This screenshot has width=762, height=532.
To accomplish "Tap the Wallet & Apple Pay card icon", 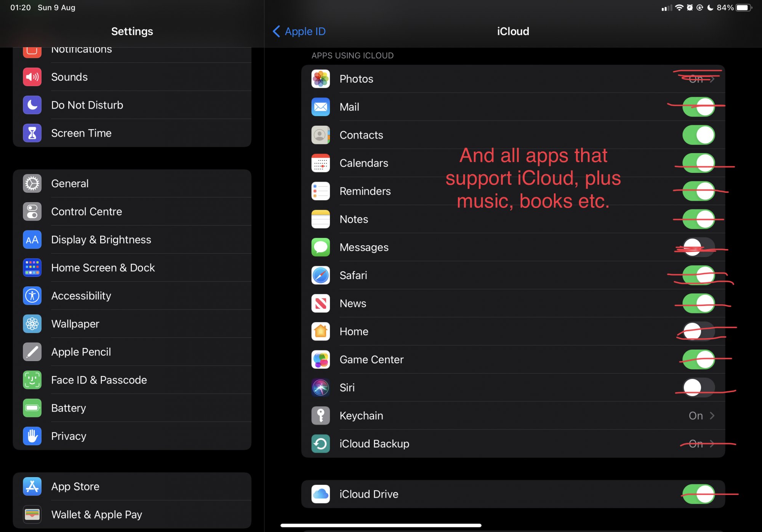I will (x=32, y=514).
